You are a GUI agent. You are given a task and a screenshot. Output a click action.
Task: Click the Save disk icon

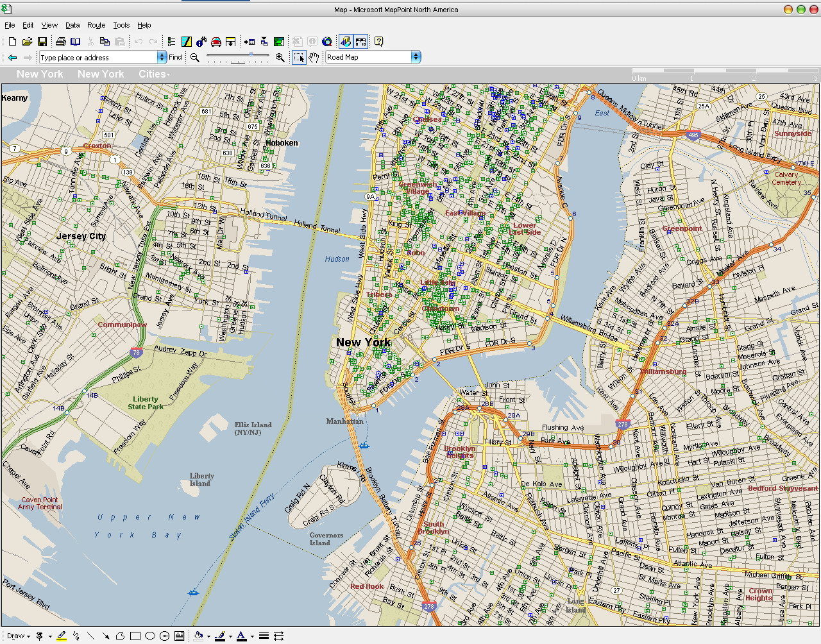(x=42, y=42)
